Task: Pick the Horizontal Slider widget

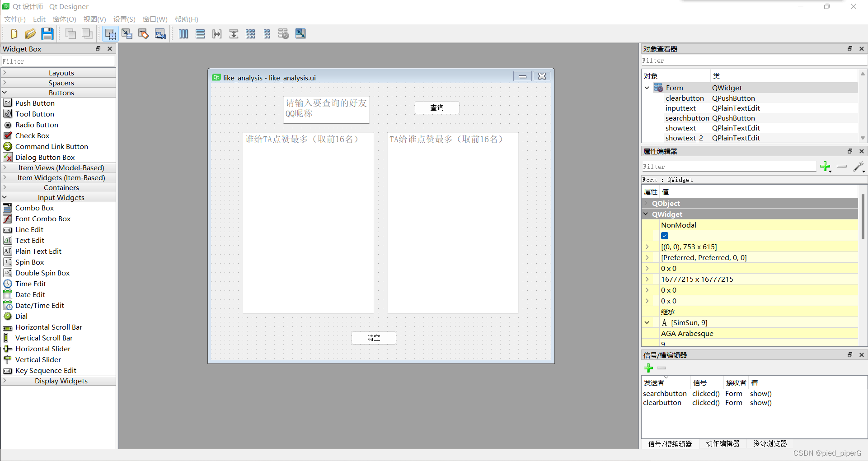Action: tap(43, 349)
